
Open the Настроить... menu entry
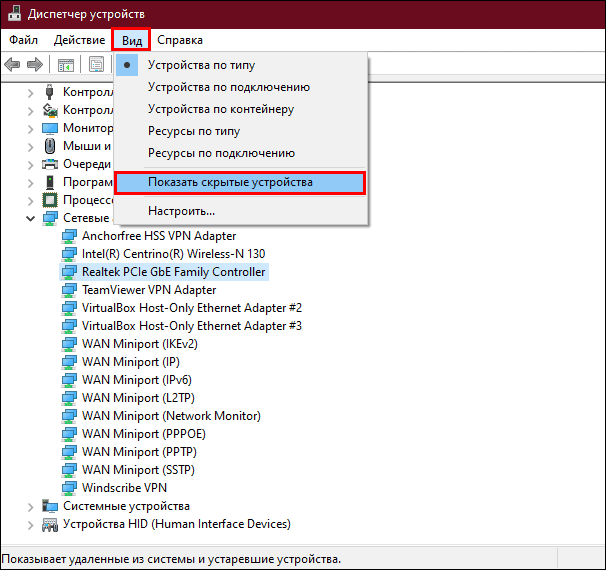tap(241, 211)
